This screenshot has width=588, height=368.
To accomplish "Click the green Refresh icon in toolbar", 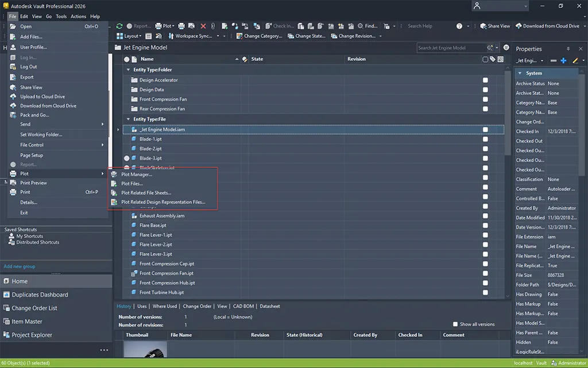I will point(119,26).
